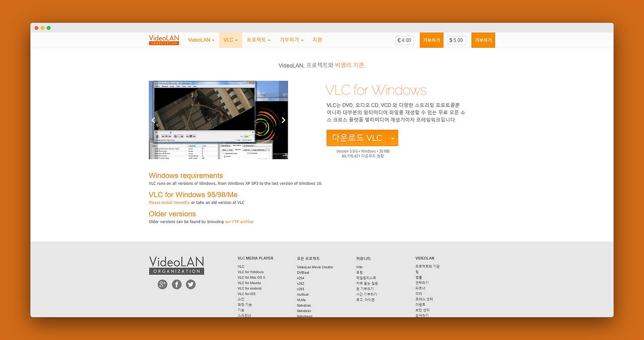
Task: Open the VLC navigation dropdown
Action: point(230,40)
